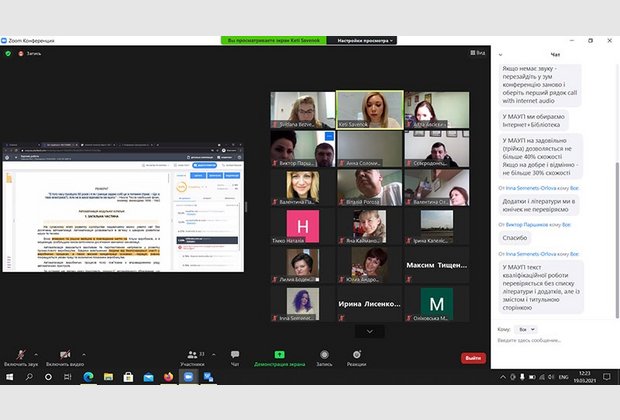
Task: Leave the meeting with red Выйти button
Action: pyautogui.click(x=473, y=358)
